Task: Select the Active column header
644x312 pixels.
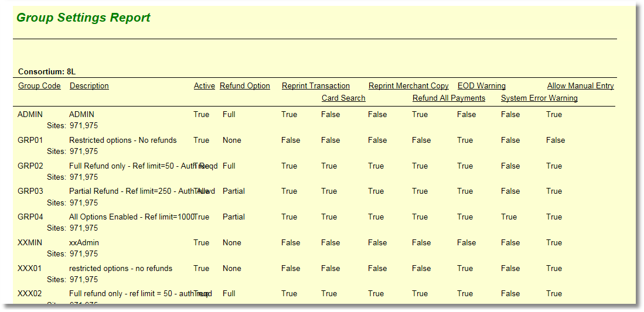Action: click(x=204, y=86)
